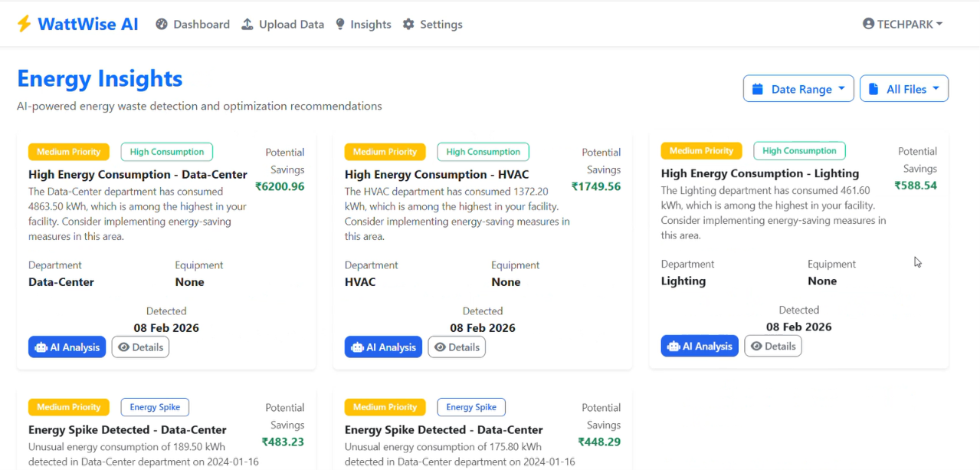980x470 pixels.
Task: Click the calendar icon in Date Range
Action: (x=758, y=89)
